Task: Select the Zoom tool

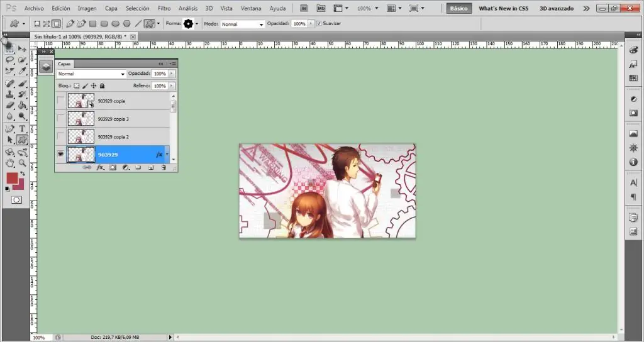Action: point(22,163)
